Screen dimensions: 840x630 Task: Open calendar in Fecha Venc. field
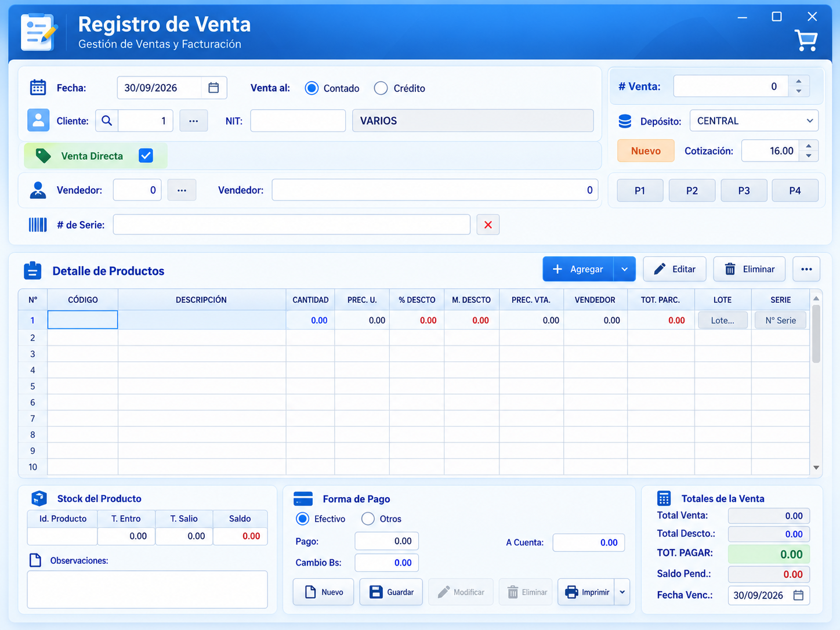798,595
